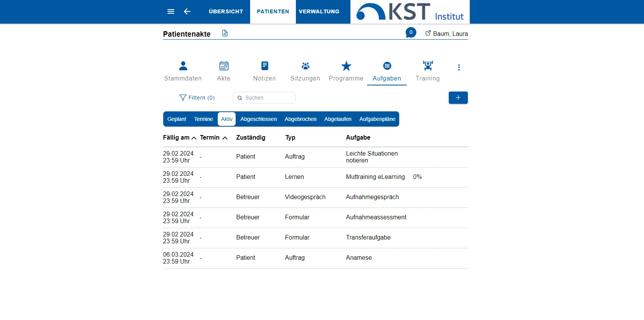The image size is (644, 320).
Task: Select the Geplant status filter
Action: [177, 119]
